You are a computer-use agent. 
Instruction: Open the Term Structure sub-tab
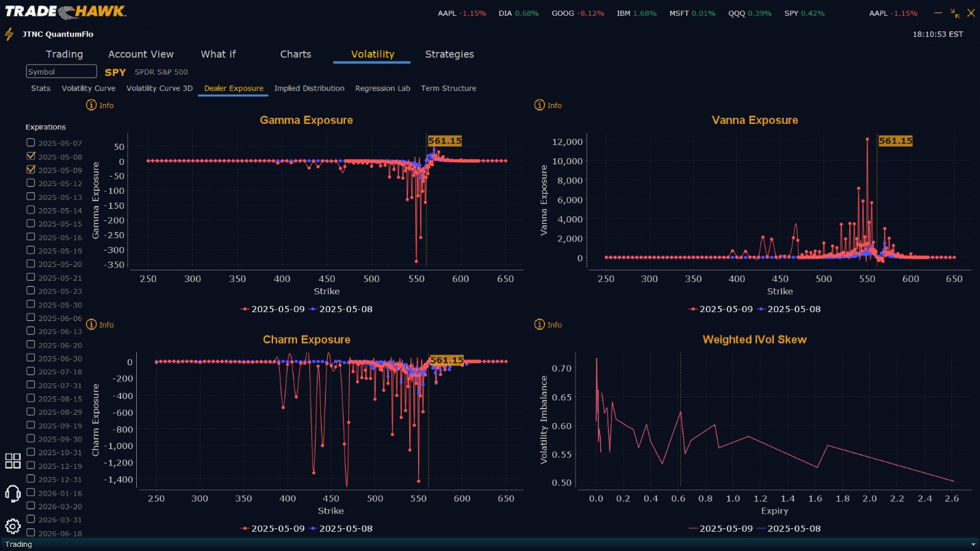[448, 88]
